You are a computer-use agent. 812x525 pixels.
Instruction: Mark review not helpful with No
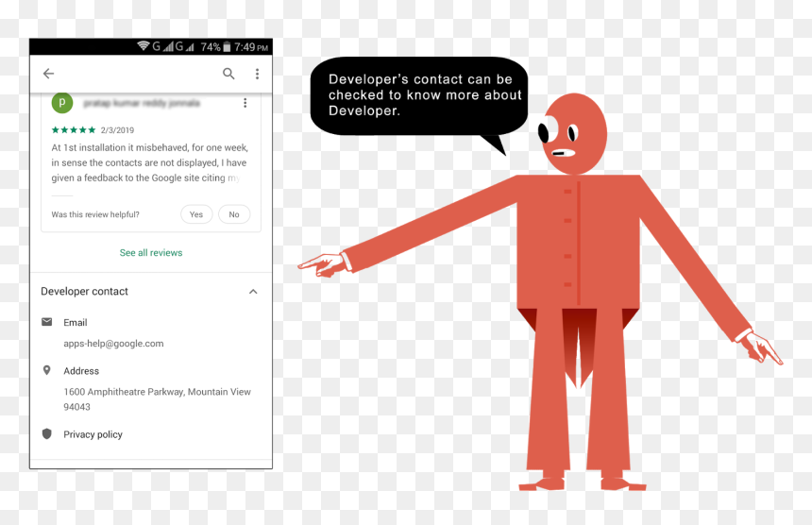(x=234, y=214)
